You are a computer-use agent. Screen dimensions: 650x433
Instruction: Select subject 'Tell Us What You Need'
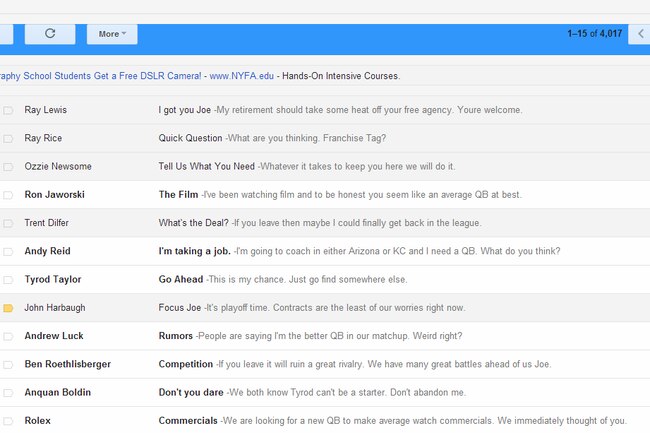206,166
